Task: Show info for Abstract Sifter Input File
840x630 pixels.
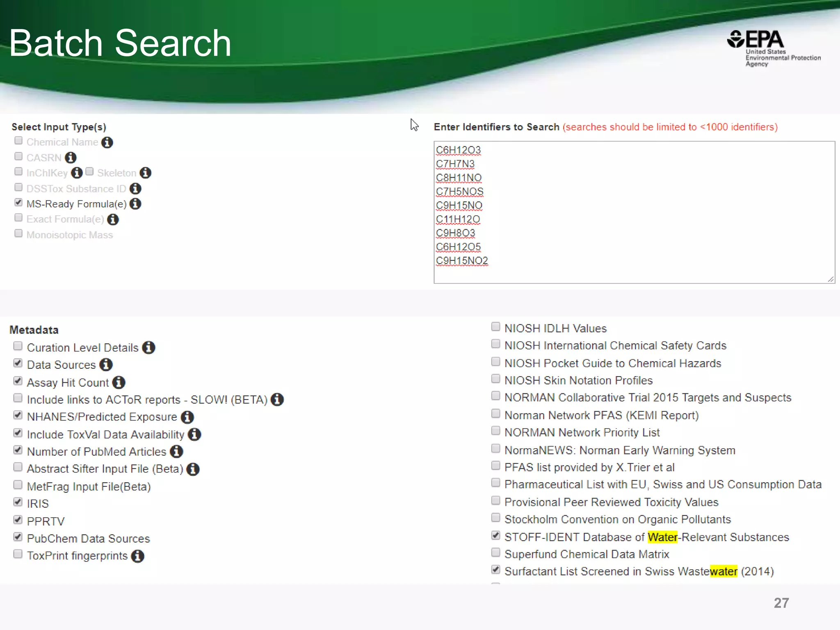Action: pos(193,469)
